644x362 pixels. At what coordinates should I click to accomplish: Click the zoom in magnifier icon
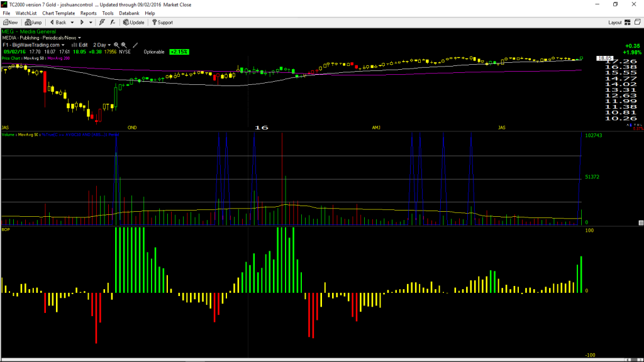click(x=116, y=45)
